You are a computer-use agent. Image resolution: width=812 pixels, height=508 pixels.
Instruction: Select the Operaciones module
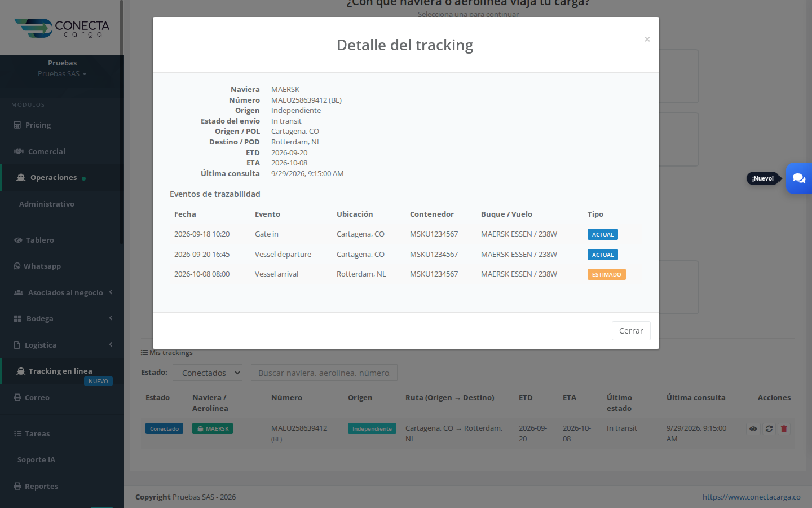(54, 178)
